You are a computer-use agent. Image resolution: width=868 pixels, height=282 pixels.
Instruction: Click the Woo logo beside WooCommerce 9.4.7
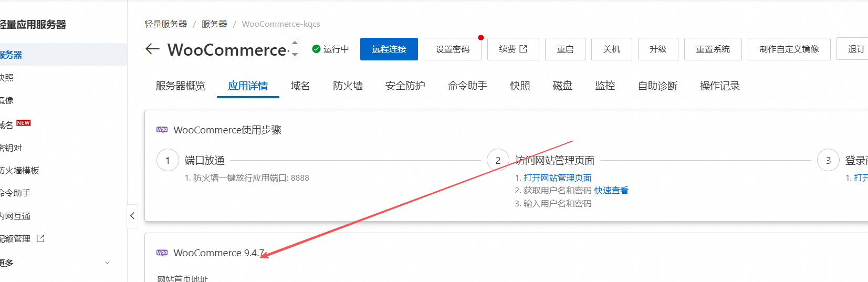162,253
